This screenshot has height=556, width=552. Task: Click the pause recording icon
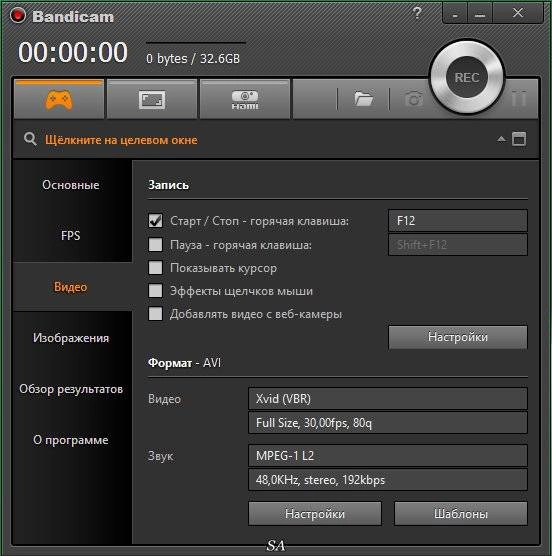[x=519, y=99]
